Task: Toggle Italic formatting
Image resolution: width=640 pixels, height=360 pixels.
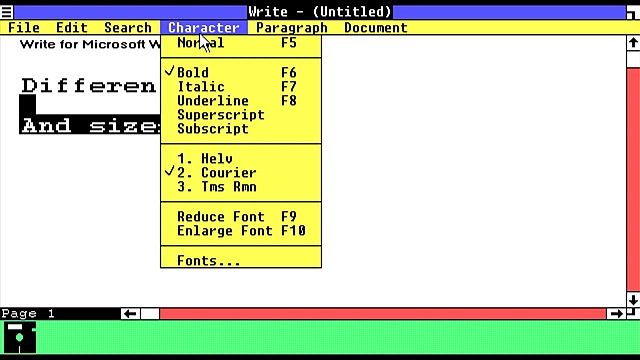Action: pos(241,87)
